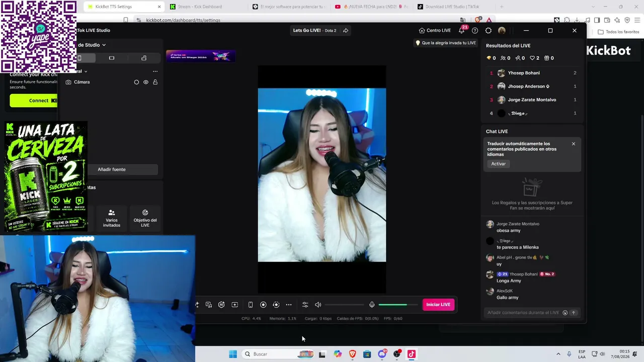Mute the microphone
The image size is (644, 362).
(x=372, y=305)
